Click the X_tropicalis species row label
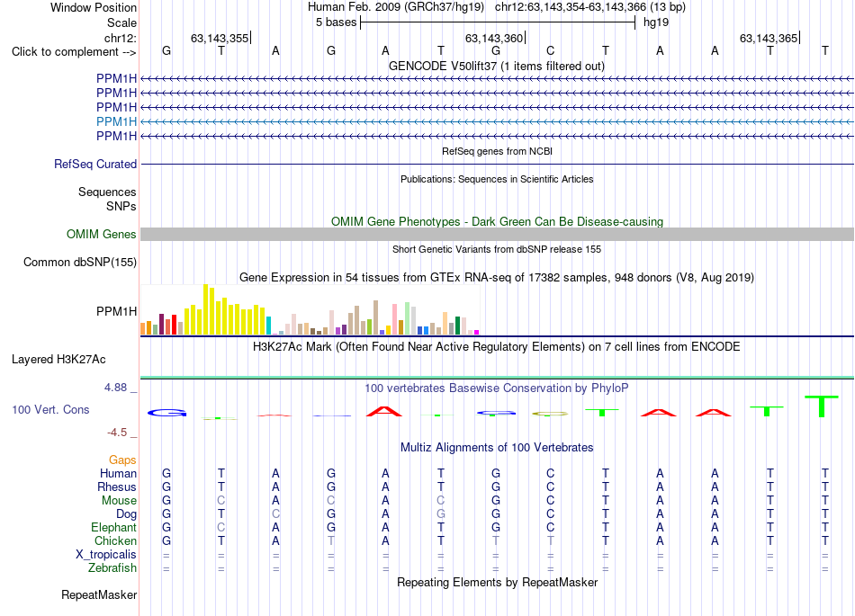 (106, 555)
